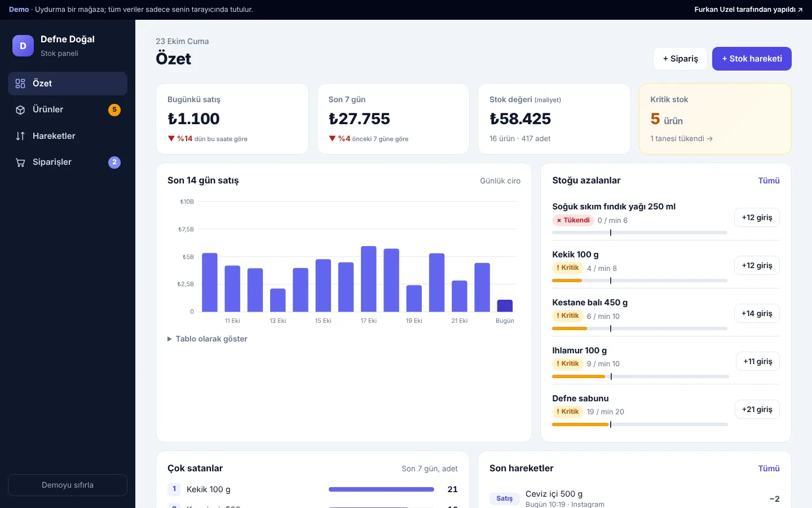Image resolution: width=812 pixels, height=508 pixels.
Task: Click the Stok değeri ₺58.425 value
Action: coord(520,119)
